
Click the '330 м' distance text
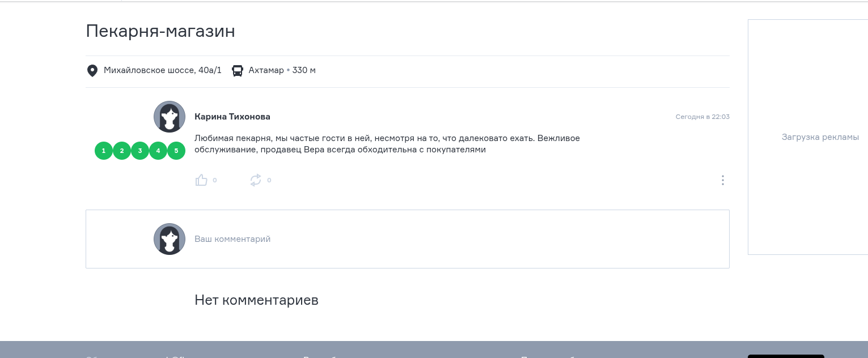(x=304, y=71)
